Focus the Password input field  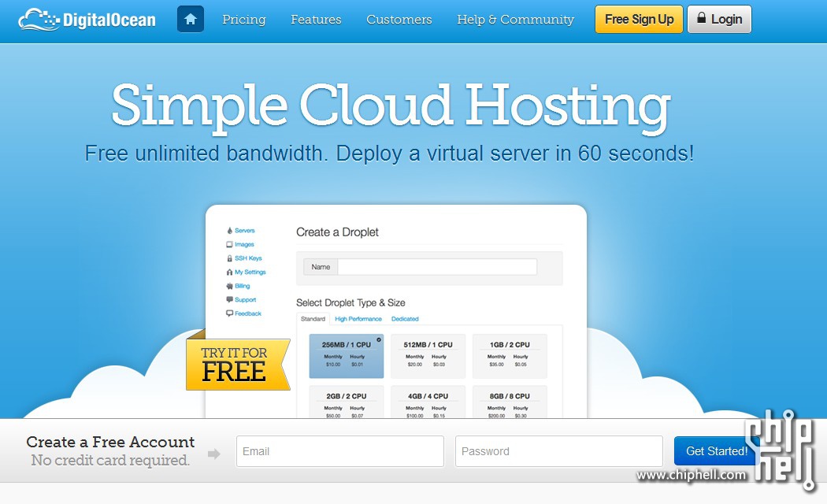[x=559, y=451]
